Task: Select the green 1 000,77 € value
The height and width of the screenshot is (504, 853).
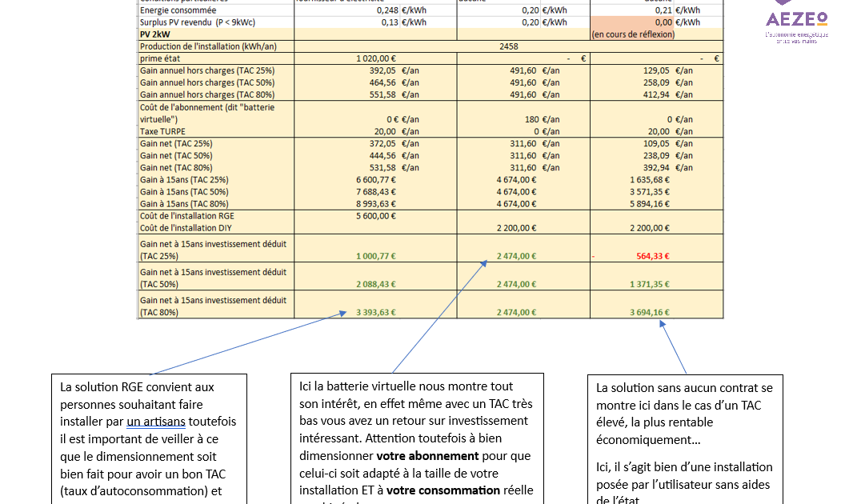Action: (375, 256)
